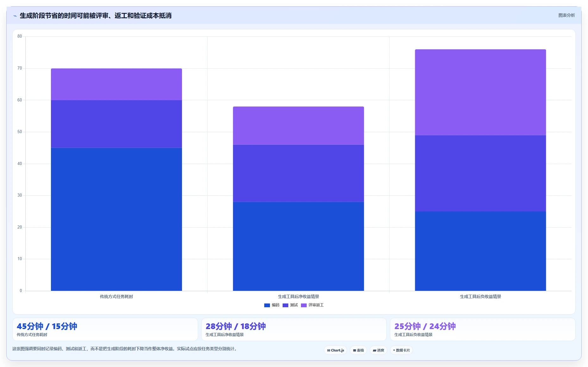Viewport: 588px width, 367px height.
Task: Click the 测试 segment of 传统方式任务耗时 bar
Action: (116, 124)
